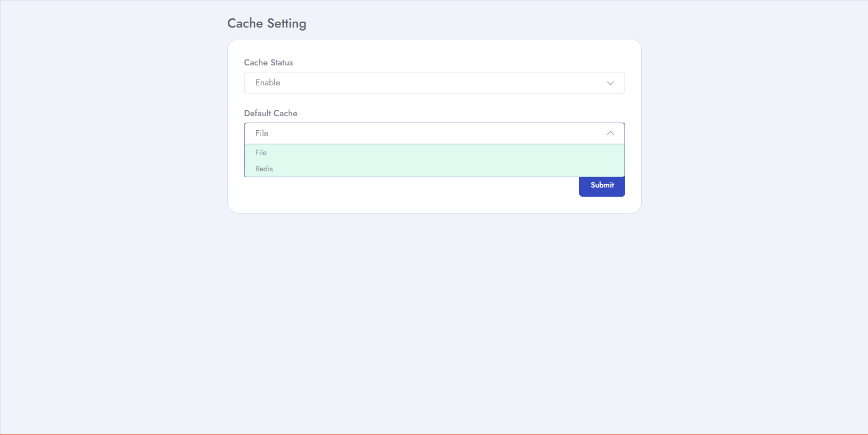This screenshot has width=868, height=435.
Task: Click the page background below the settings card
Action: click(435, 324)
